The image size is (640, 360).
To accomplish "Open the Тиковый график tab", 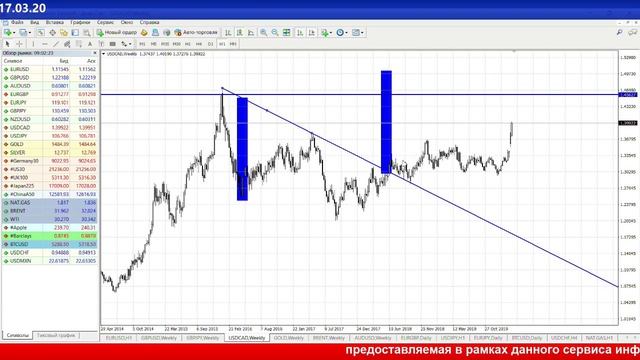I will pyautogui.click(x=56, y=336).
